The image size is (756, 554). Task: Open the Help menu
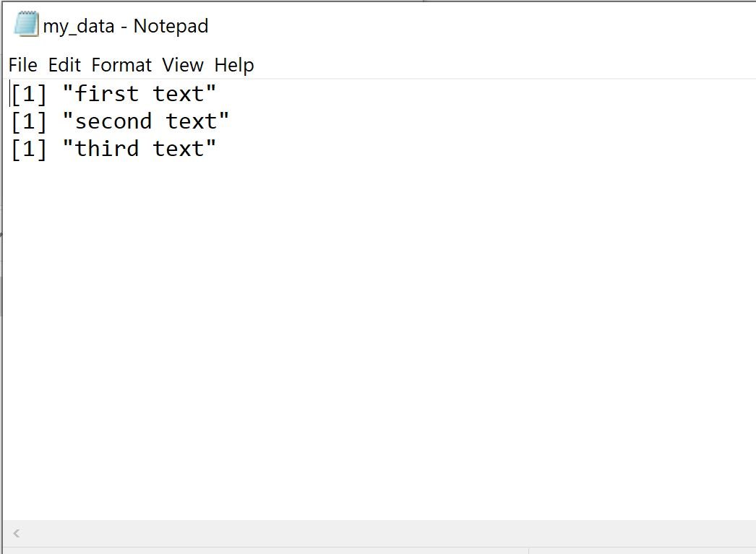(234, 65)
